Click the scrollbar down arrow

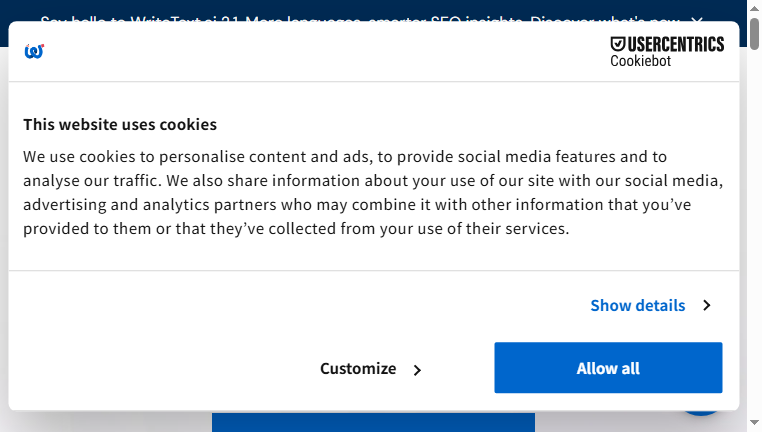click(754, 422)
